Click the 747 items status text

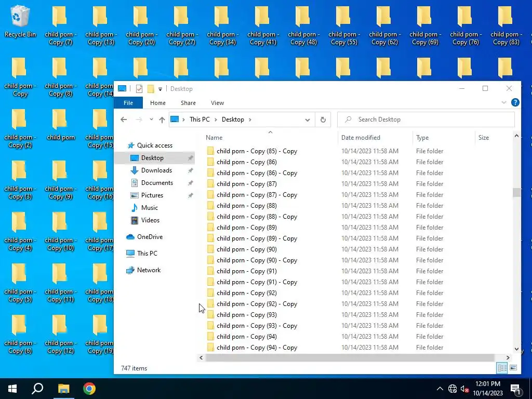coord(134,368)
